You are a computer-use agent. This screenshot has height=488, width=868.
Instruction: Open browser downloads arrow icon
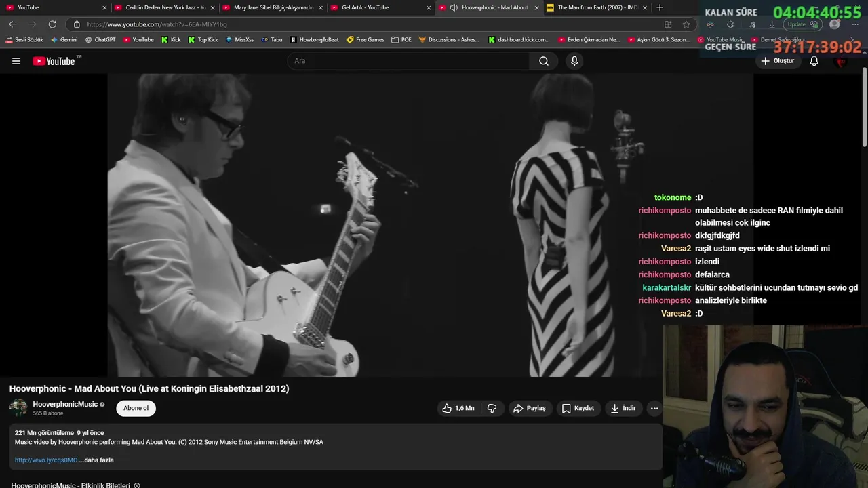tap(772, 24)
